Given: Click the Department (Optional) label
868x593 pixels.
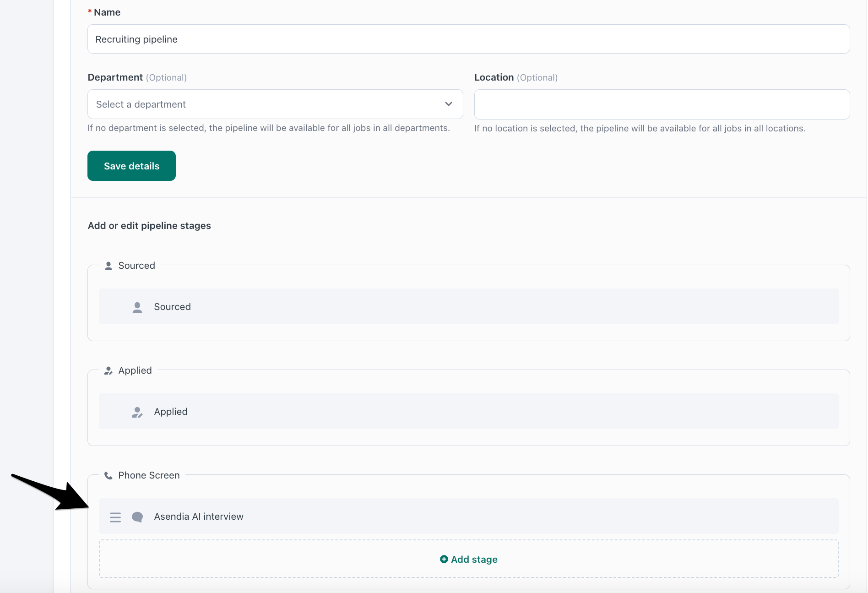Looking at the screenshot, I should (137, 77).
